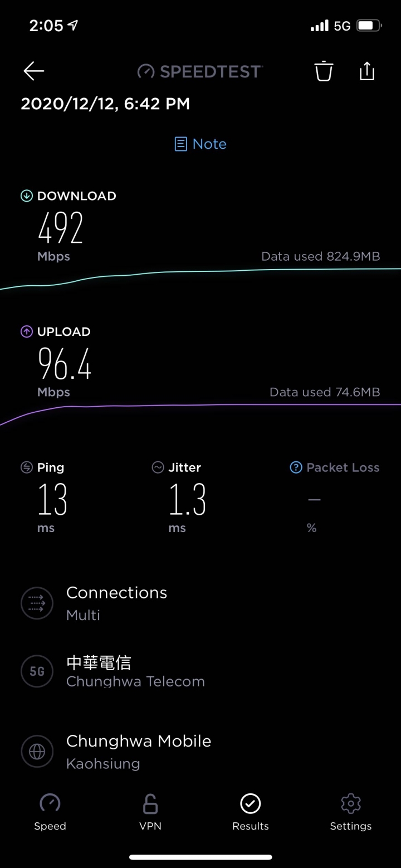The image size is (401, 868).
Task: Tap the Chunghwa Telecom provider row
Action: [x=135, y=671]
